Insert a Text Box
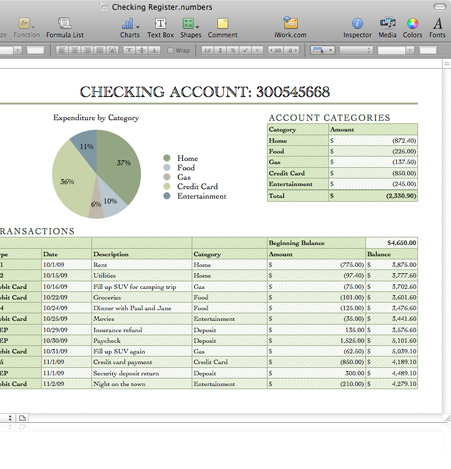 (160, 27)
